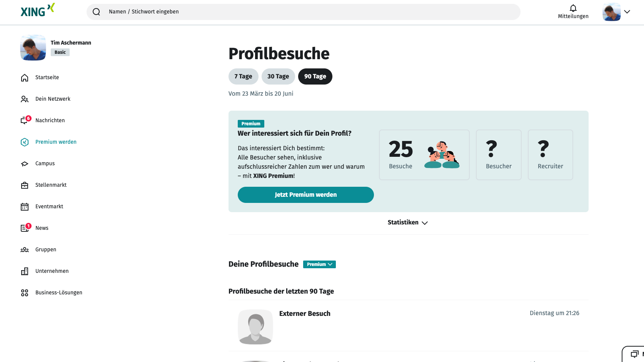The width and height of the screenshot is (644, 362).
Task: Expand the Statistiken section
Action: tap(408, 223)
